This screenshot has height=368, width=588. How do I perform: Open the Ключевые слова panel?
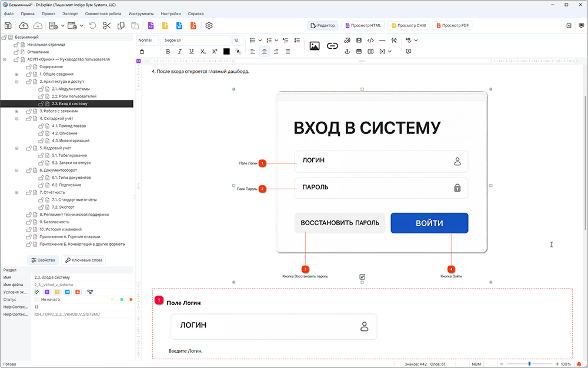coord(83,260)
